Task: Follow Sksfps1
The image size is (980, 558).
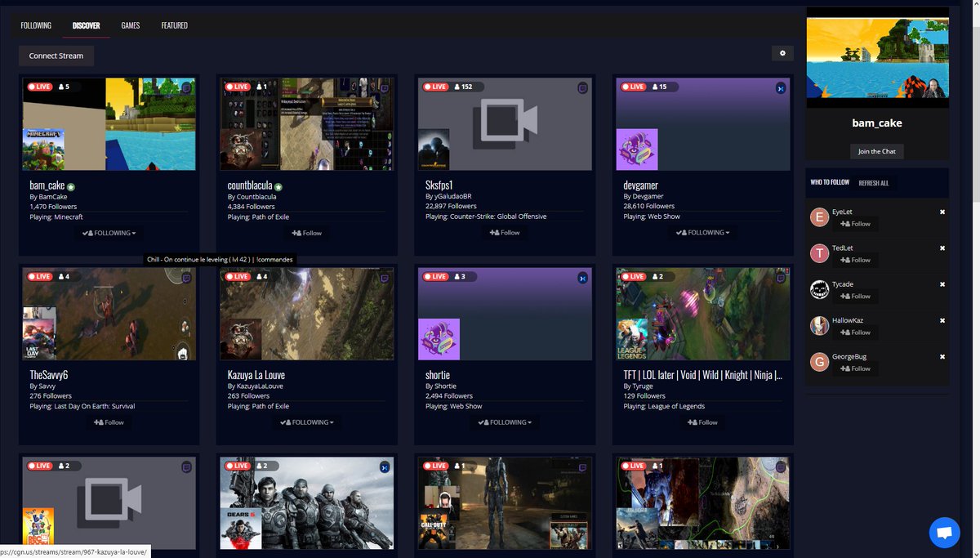Action: pos(505,233)
